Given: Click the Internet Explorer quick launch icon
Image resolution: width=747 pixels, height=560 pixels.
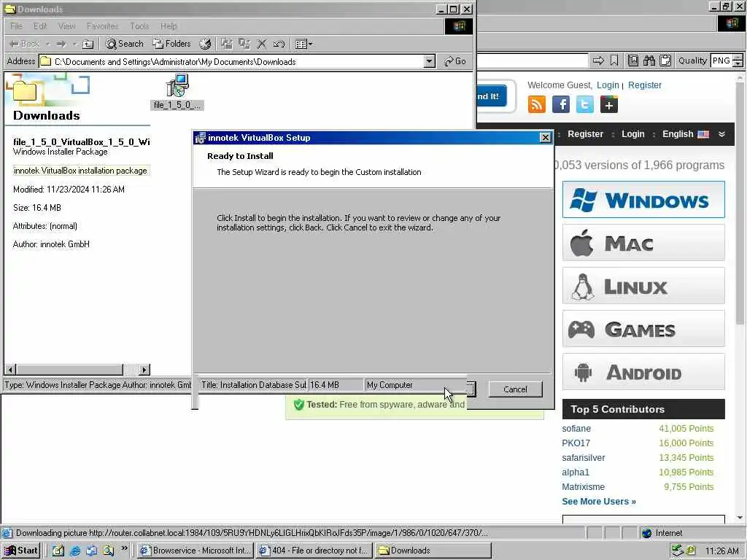Looking at the screenshot, I should coord(75,551).
